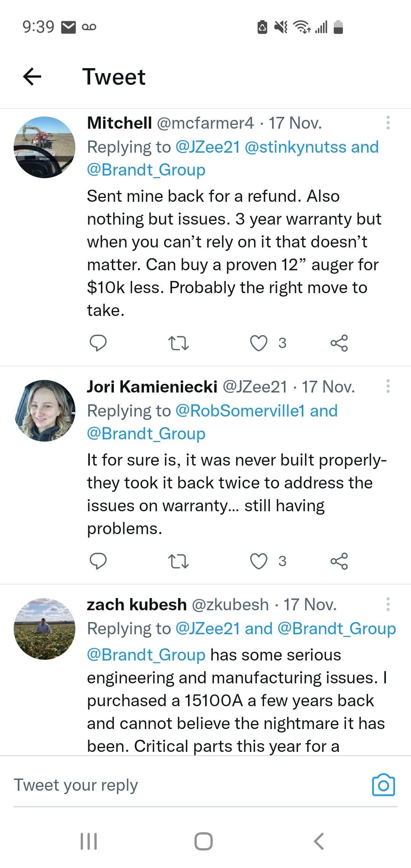View Jori Kamieniecki's profile avatar
This screenshot has height=868, width=411.
(x=45, y=411)
